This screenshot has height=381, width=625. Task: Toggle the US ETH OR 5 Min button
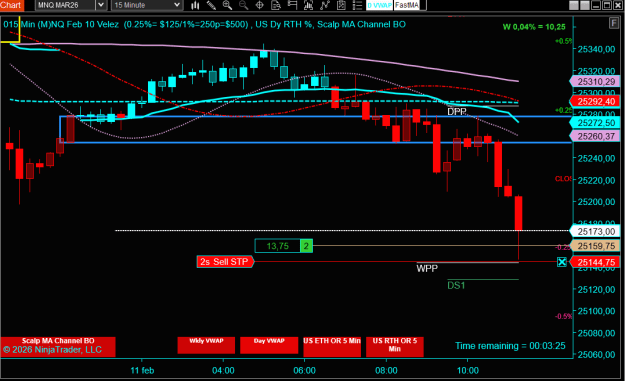(332, 346)
